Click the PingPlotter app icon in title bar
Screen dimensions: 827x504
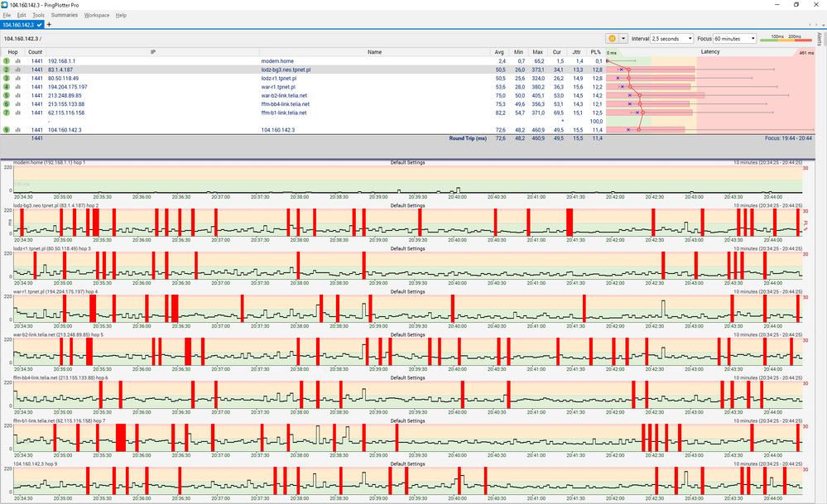coord(5,5)
